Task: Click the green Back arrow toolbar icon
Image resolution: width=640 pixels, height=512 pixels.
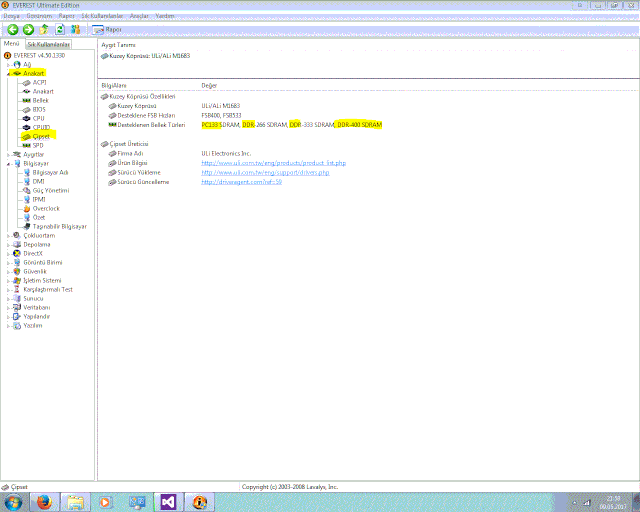Action: point(13,29)
